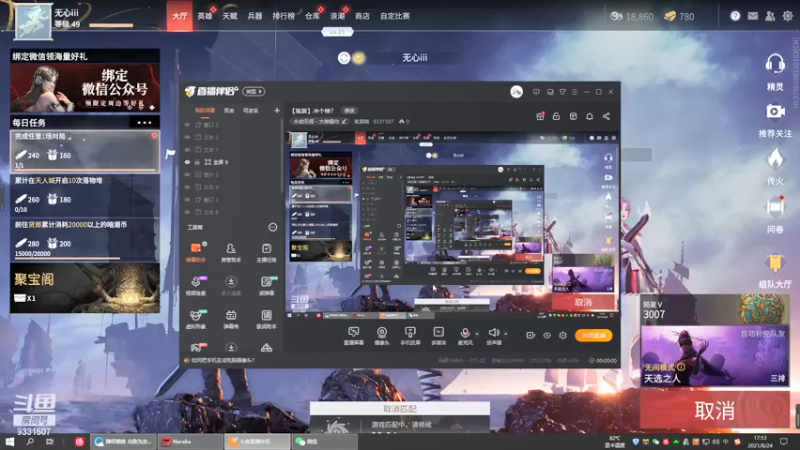
Task: Click the record video icon near settings gear
Action: tap(531, 335)
